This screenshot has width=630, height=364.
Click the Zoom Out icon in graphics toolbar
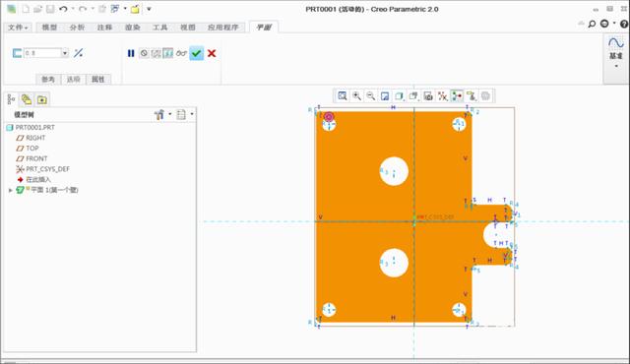[x=371, y=95]
